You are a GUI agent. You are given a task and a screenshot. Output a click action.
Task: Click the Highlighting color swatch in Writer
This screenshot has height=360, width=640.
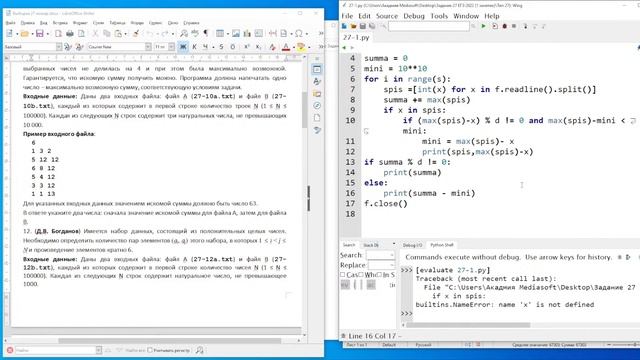coord(301,47)
